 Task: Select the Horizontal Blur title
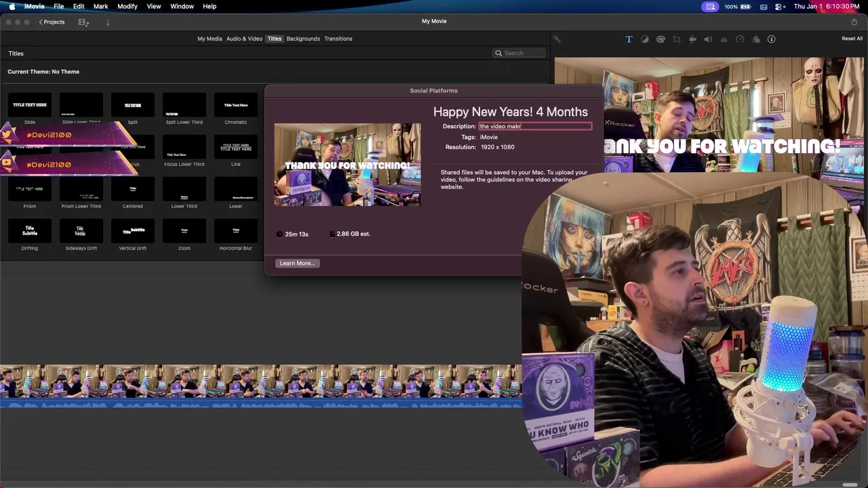[236, 231]
